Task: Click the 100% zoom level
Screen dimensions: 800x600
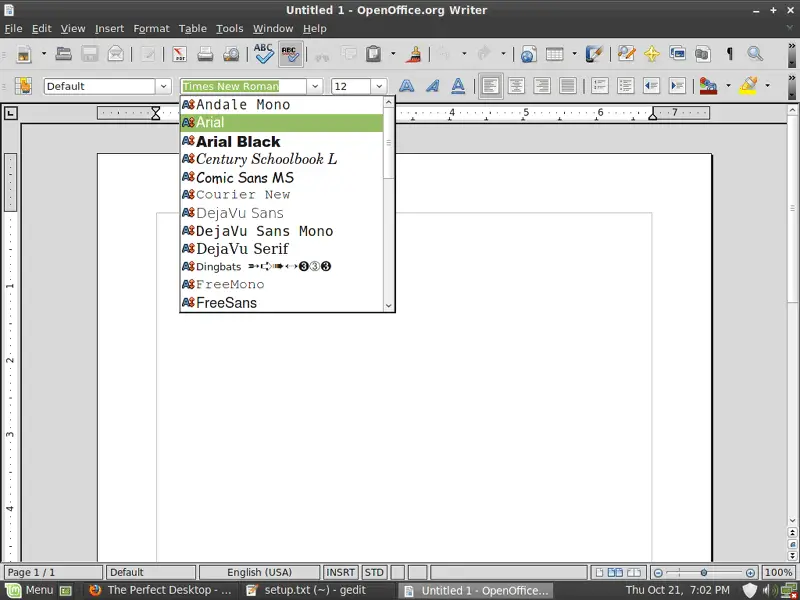Action: [779, 572]
